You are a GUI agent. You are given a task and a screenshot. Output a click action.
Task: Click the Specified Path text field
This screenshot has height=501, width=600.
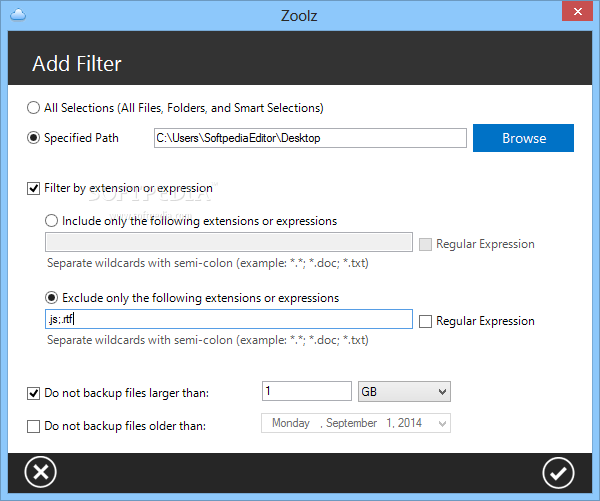pos(310,138)
